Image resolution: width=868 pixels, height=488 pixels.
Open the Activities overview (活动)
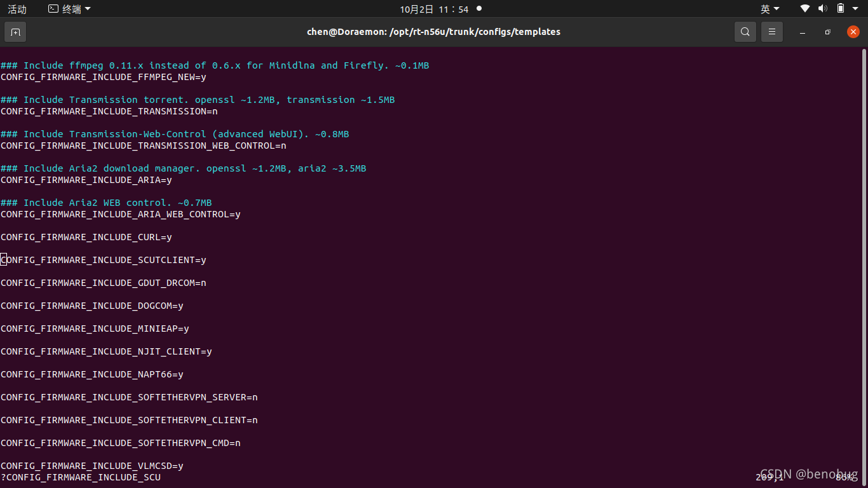pos(17,9)
